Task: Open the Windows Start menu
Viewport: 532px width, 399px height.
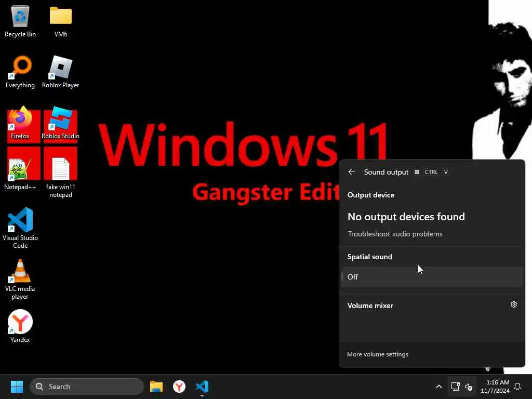Action: point(17,387)
